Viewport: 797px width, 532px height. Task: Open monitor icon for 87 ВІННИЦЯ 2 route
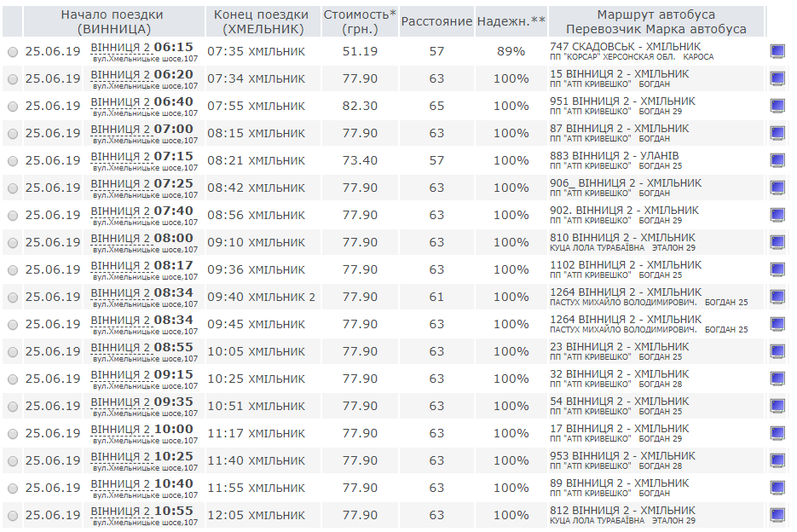pyautogui.click(x=777, y=133)
